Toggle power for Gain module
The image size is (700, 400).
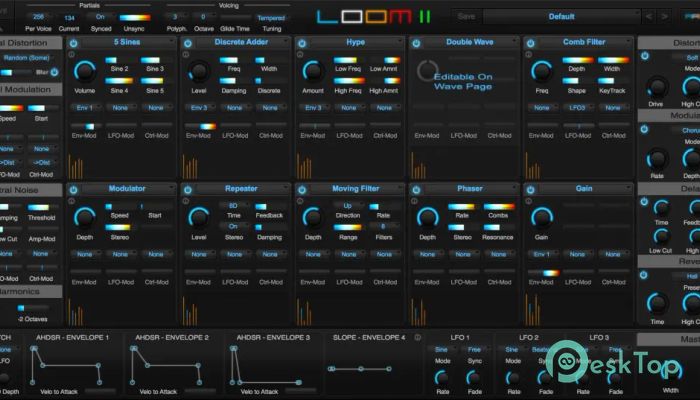click(x=531, y=190)
